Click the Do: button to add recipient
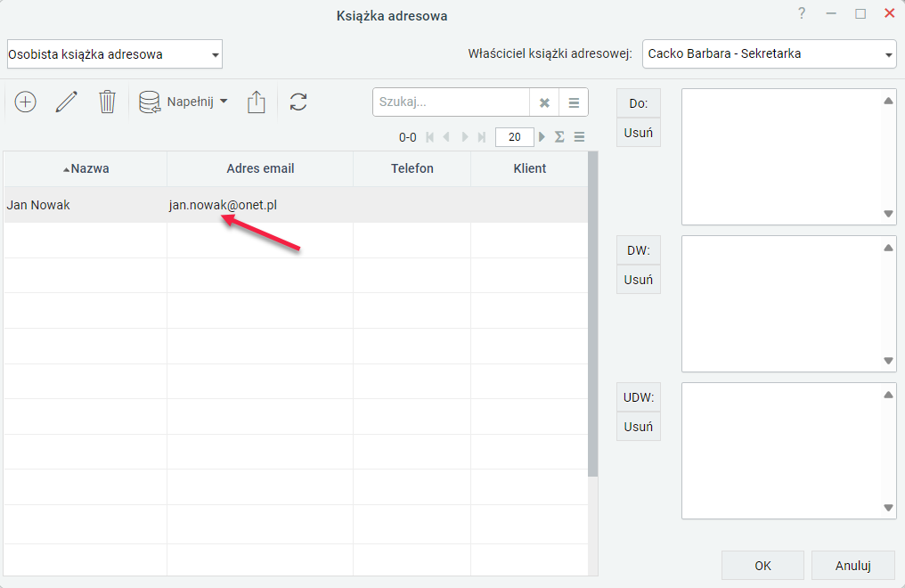The height and width of the screenshot is (588, 905). coord(639,103)
